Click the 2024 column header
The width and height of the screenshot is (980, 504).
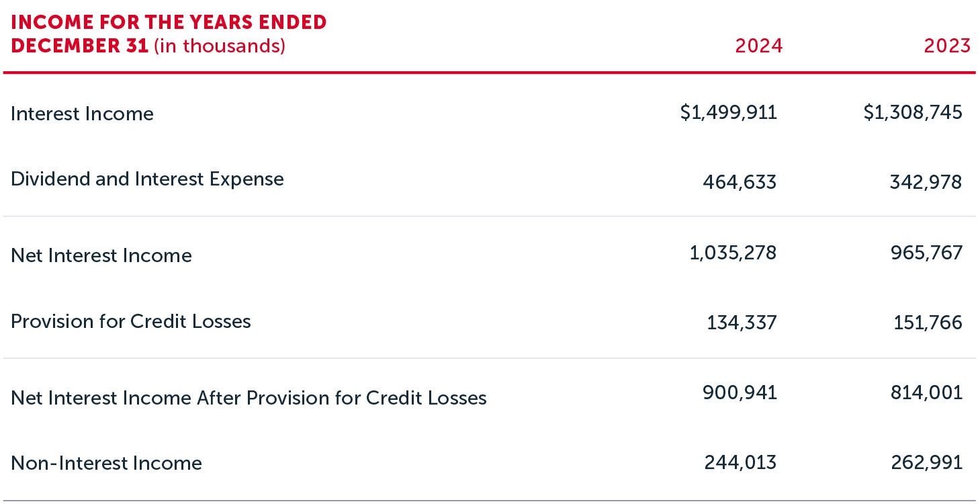(758, 46)
